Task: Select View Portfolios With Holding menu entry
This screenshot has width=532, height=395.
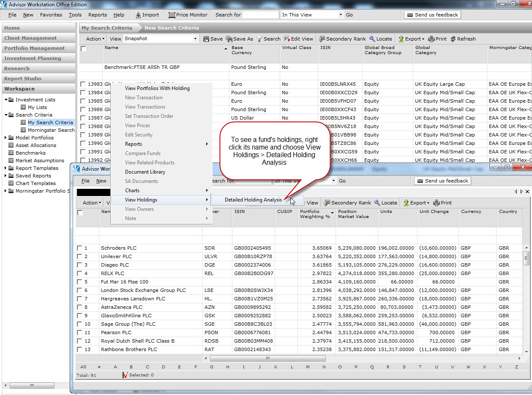Action: (x=157, y=88)
